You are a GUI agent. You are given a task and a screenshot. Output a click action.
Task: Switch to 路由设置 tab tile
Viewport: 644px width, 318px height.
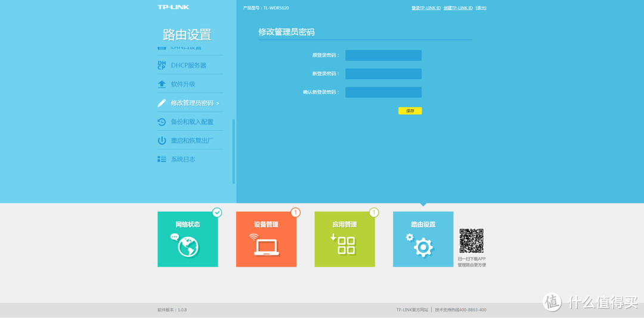pos(423,239)
